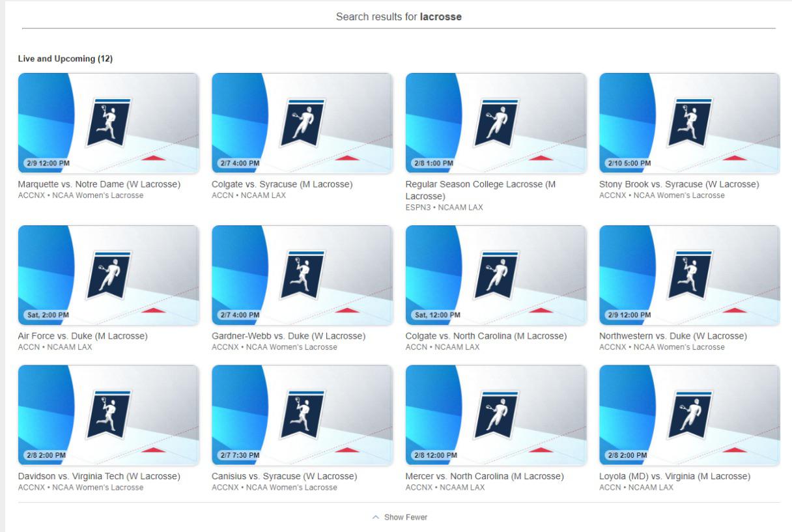
Task: Open the Loyola (MD) vs. Virginia thumbnail
Action: 689,415
